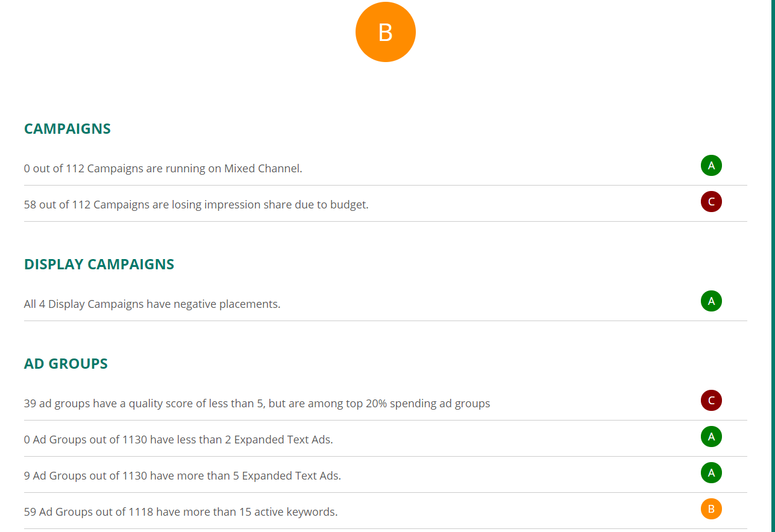
Task: Open the row about 59 Ad Groups out of 1118
Action: click(x=386, y=511)
